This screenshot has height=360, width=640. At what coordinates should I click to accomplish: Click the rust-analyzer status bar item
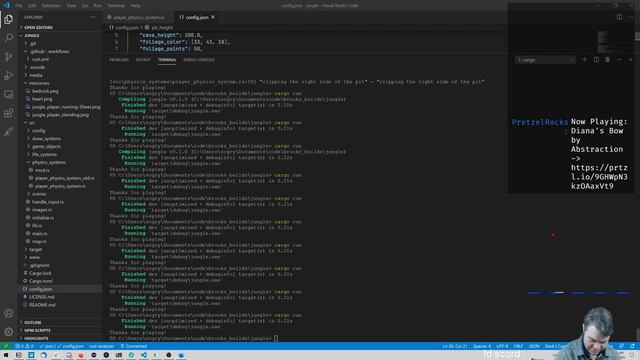[102, 346]
